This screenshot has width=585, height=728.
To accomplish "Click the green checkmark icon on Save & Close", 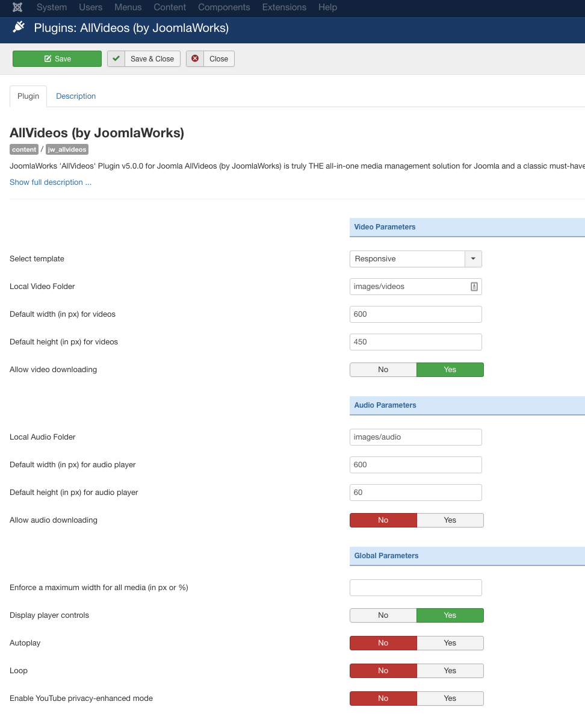I will coord(116,58).
